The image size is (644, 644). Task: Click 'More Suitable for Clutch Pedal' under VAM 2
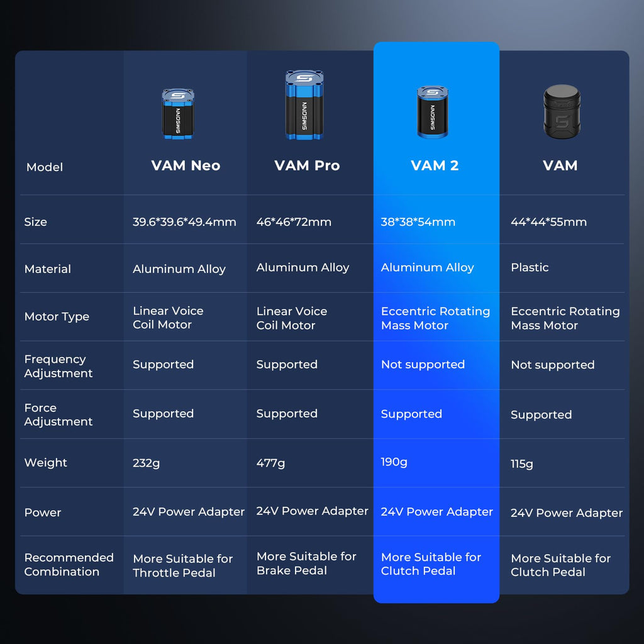[431, 564]
